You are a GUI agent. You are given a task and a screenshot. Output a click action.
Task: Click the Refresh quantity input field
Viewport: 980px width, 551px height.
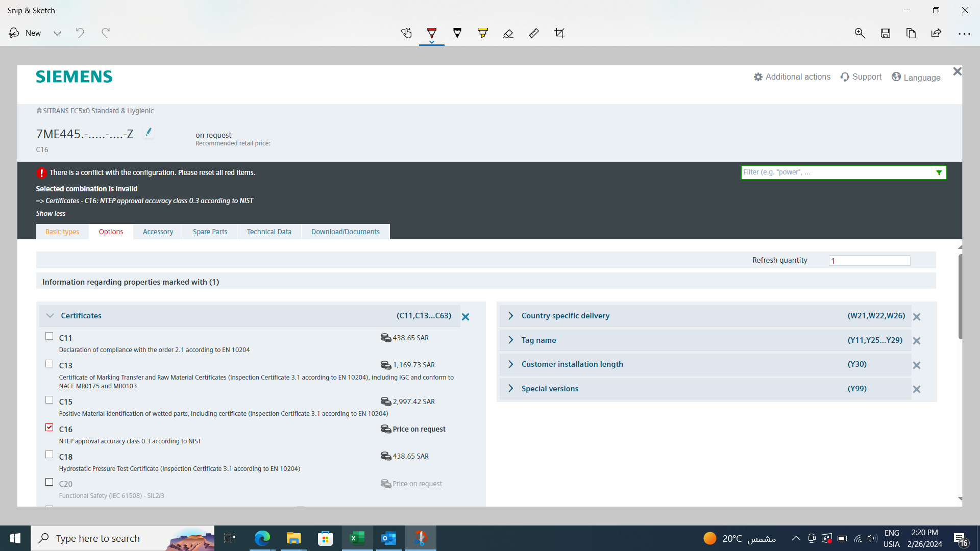click(869, 261)
